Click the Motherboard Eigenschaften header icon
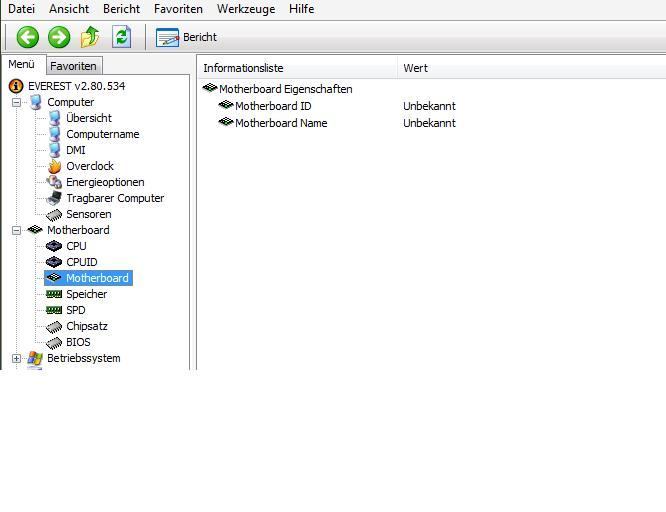The image size is (666, 512). click(210, 88)
